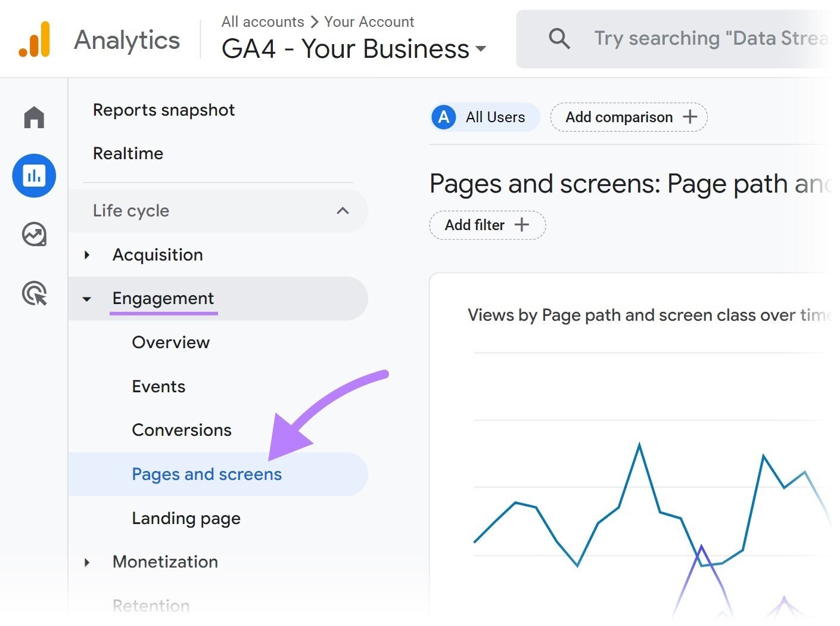
Task: Open the Reports icon in left navigation
Action: point(34,176)
